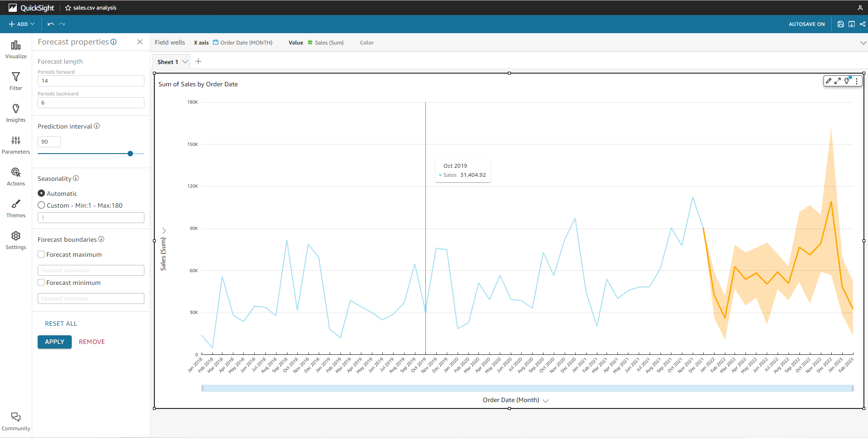The image size is (868, 438).
Task: Open the visual three-dot menu
Action: pyautogui.click(x=857, y=81)
